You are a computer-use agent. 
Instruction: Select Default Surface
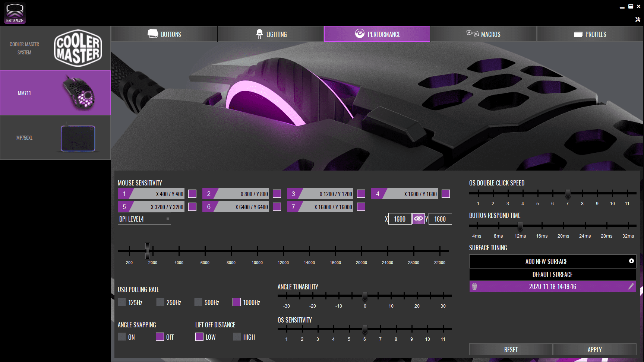click(x=553, y=274)
